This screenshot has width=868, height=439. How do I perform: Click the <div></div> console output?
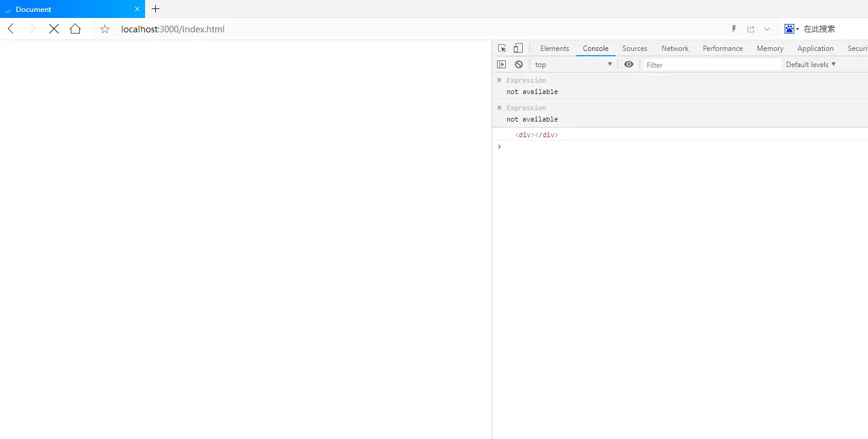[537, 135]
